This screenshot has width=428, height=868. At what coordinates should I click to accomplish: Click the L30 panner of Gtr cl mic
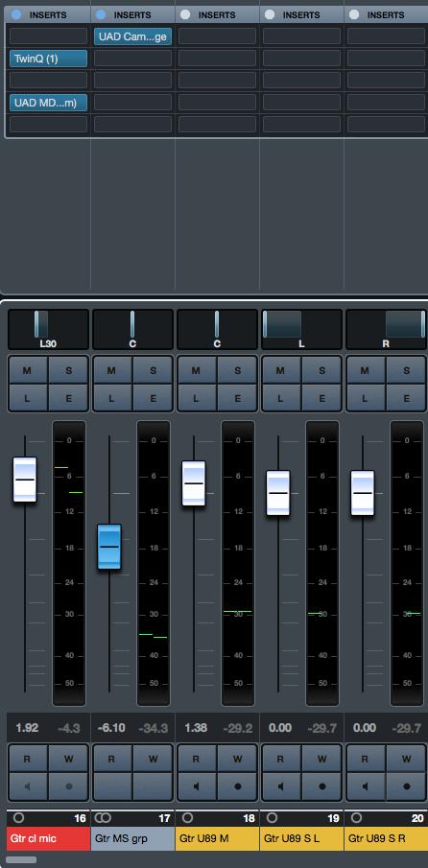tap(48, 329)
